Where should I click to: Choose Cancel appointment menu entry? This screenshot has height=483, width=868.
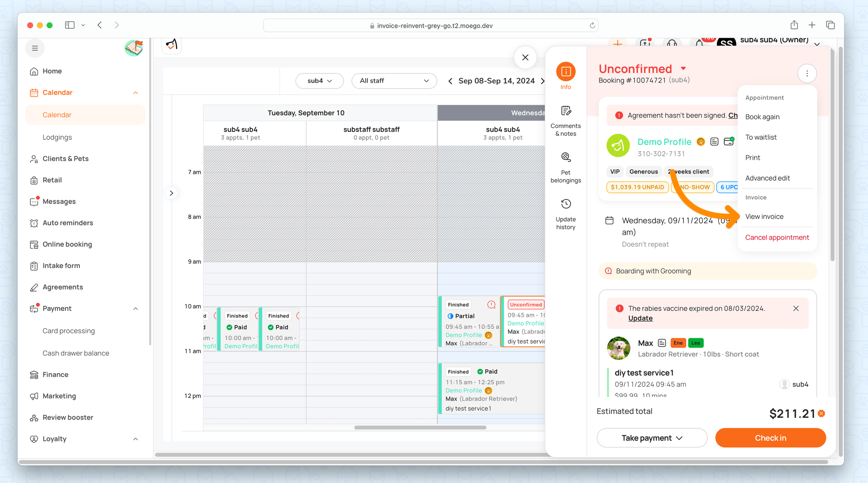[x=777, y=238]
